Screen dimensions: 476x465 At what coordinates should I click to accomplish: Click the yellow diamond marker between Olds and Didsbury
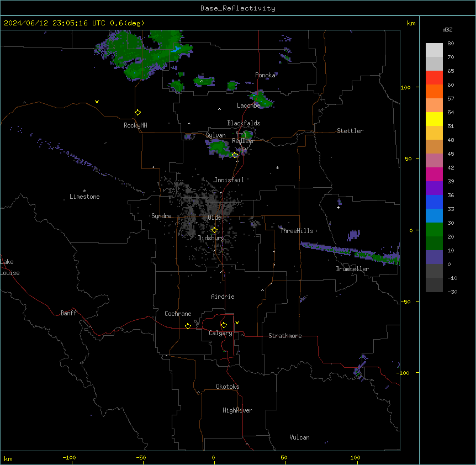click(214, 230)
